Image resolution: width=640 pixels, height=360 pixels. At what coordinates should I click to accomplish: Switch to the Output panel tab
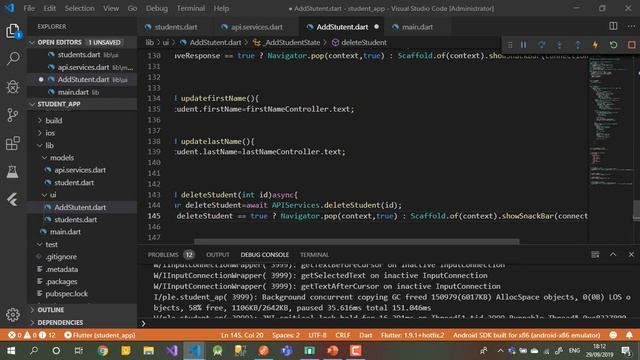coord(218,255)
